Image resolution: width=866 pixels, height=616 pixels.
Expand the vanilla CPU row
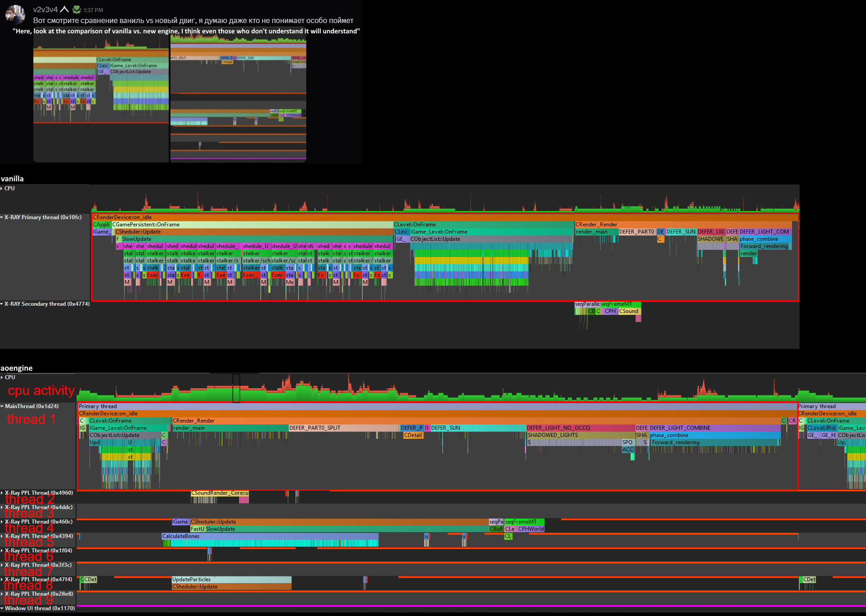pyautogui.click(x=2, y=188)
